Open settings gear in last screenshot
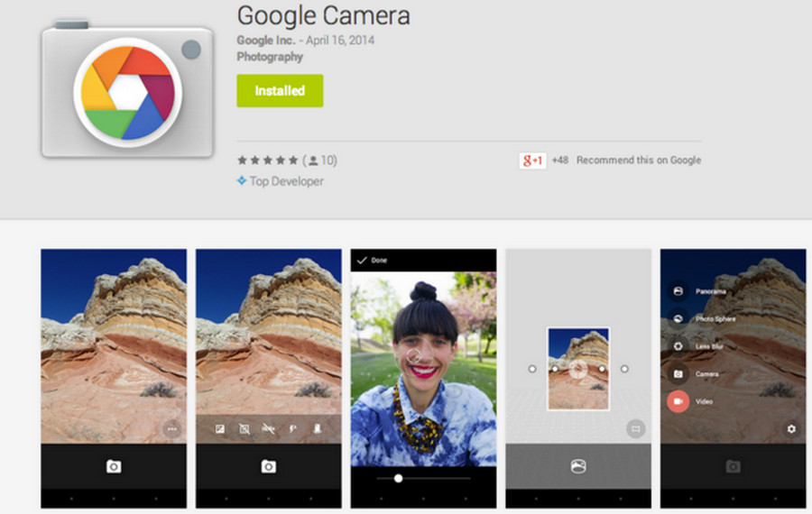The width and height of the screenshot is (812, 514). pos(791,429)
